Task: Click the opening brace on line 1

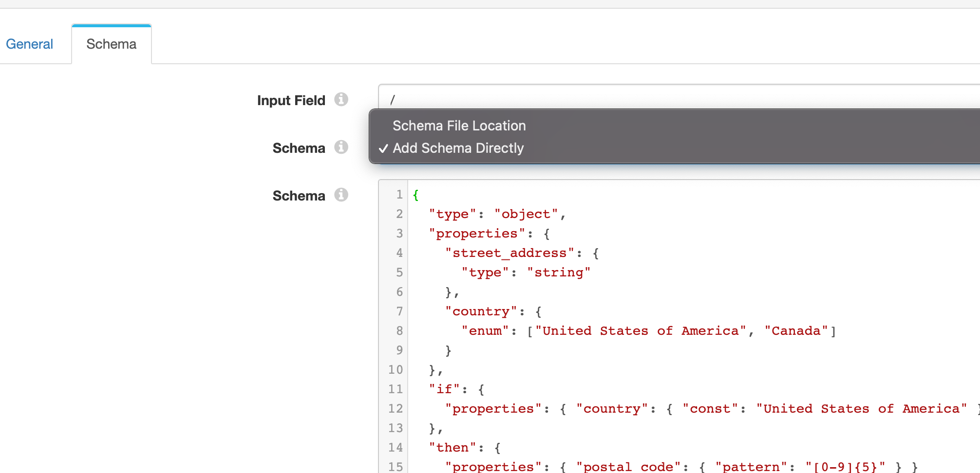Action: [x=415, y=195]
